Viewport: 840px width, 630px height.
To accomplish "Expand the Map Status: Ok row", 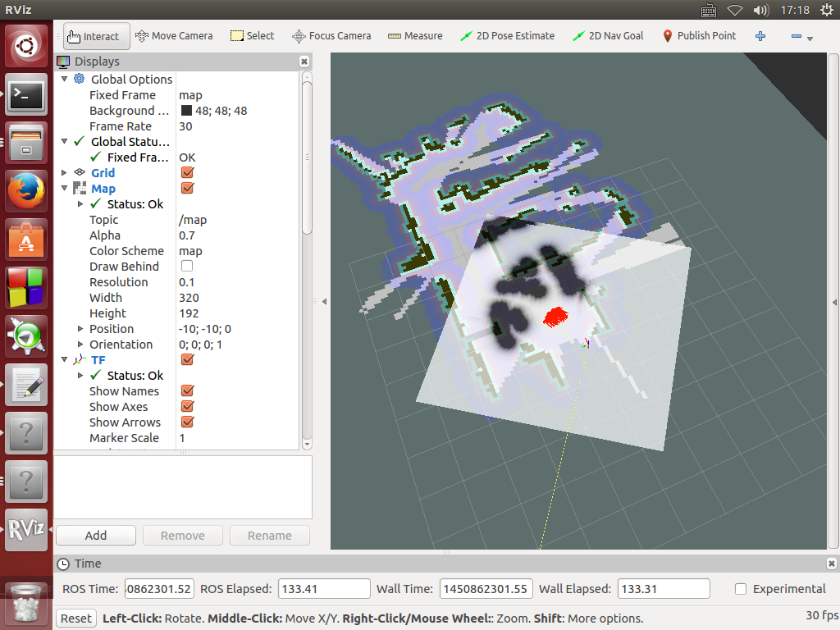I will click(80, 203).
